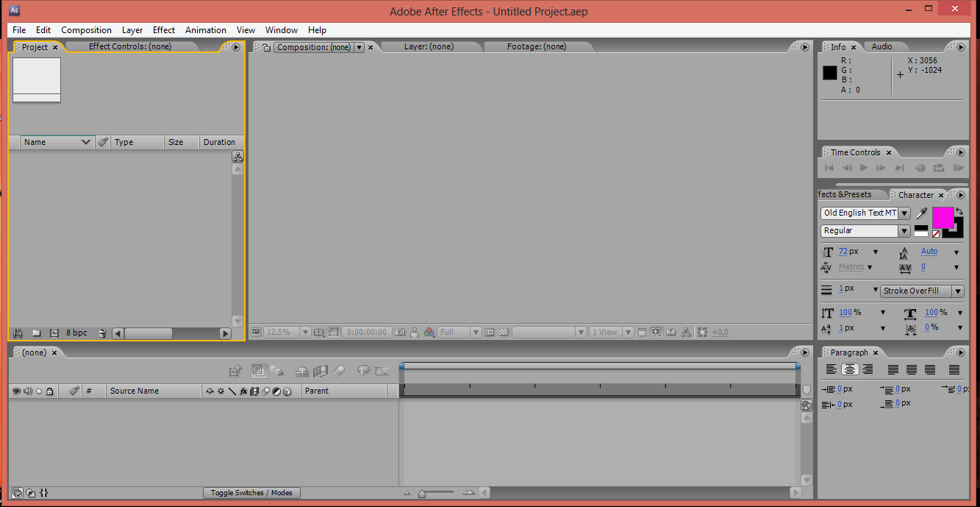Open the leading dropdown arrow next to Auto
This screenshot has height=507, width=980.
coord(956,252)
